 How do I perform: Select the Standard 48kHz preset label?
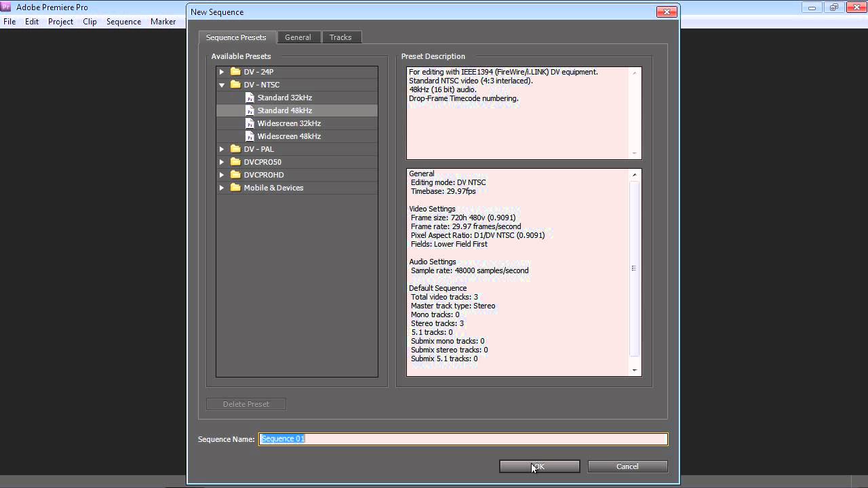click(285, 110)
